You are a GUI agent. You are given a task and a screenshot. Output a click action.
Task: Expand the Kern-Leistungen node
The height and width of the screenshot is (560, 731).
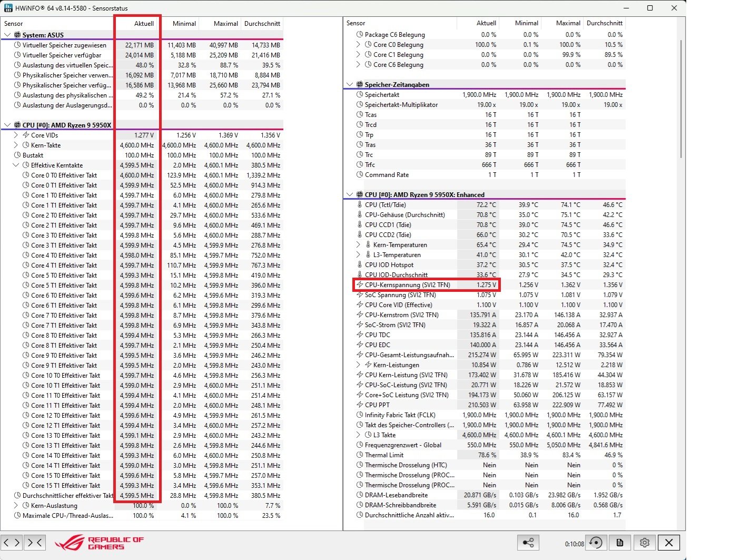(x=359, y=365)
